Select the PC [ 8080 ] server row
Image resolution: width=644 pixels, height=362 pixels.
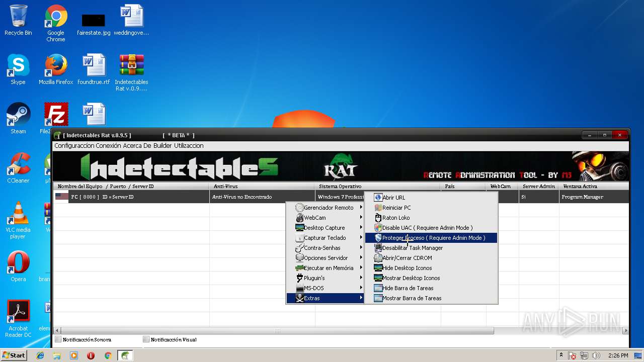(x=341, y=197)
